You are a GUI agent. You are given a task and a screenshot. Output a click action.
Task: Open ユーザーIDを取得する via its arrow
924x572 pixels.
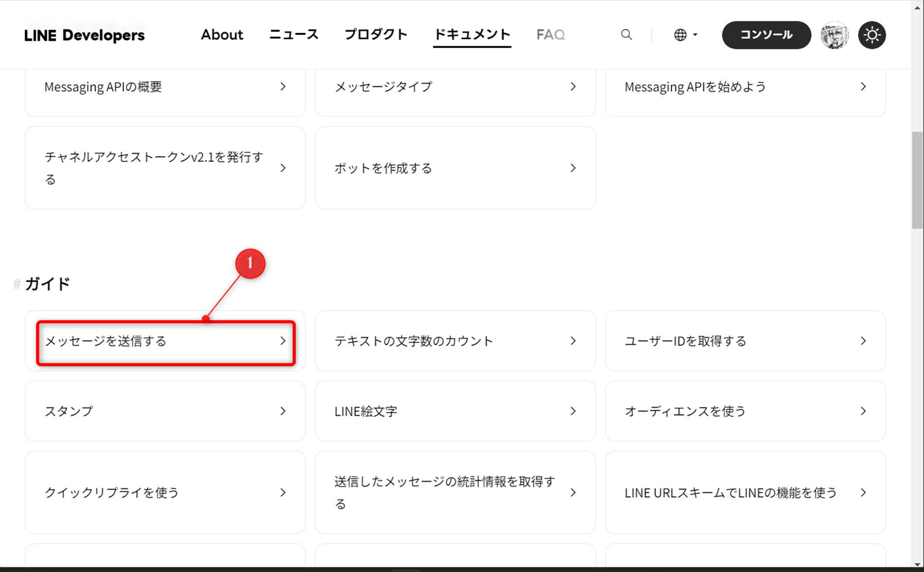point(864,341)
